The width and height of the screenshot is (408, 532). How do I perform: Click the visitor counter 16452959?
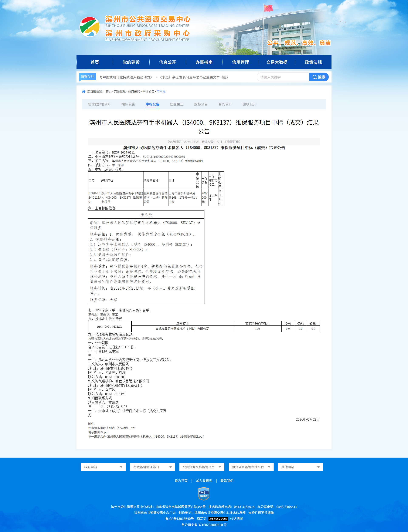[x=218, y=519]
